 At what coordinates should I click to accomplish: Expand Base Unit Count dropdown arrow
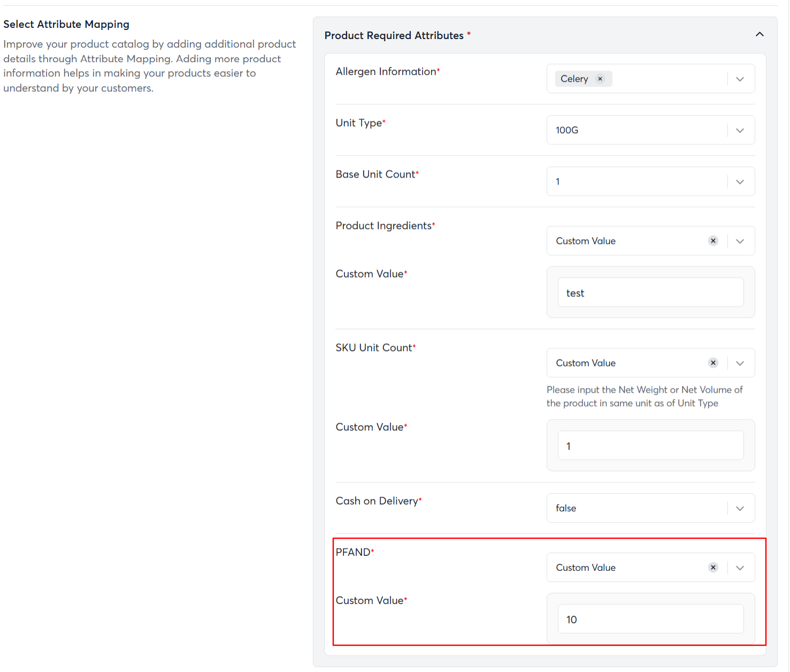[740, 182]
